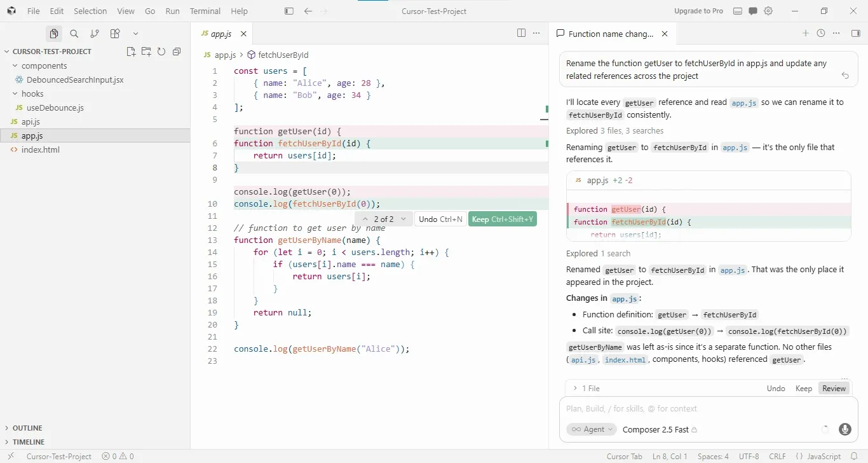Open the Extensions view icon

coord(115,34)
